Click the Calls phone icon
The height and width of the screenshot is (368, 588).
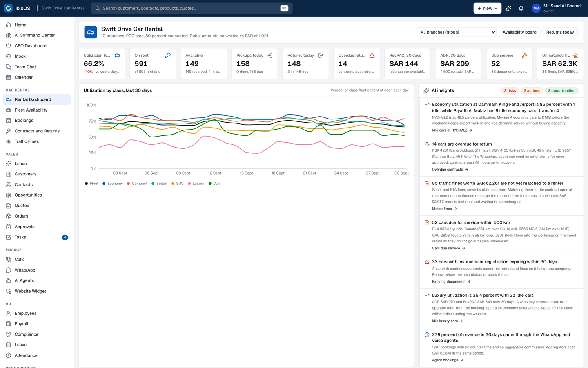[8, 260]
